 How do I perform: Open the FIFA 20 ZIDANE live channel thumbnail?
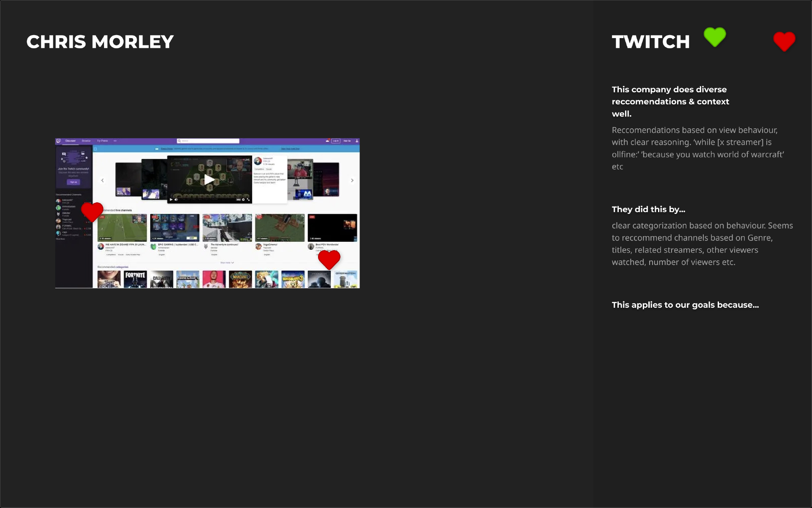[122, 228]
